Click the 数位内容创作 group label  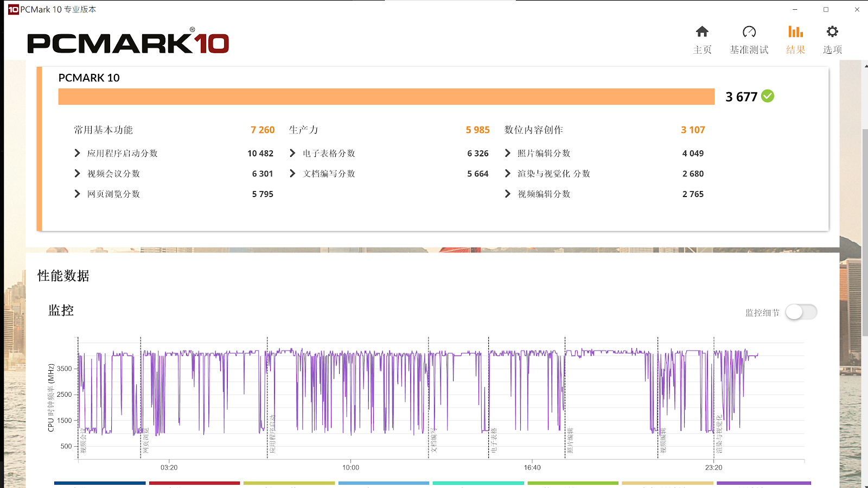click(x=533, y=130)
